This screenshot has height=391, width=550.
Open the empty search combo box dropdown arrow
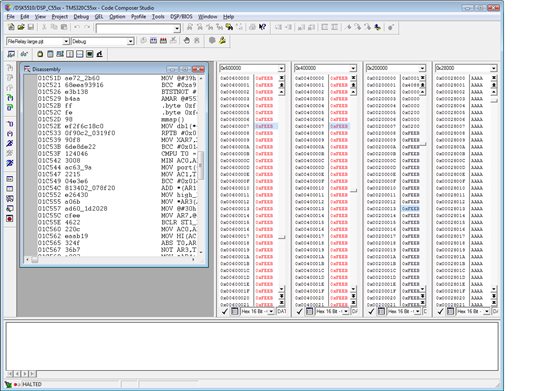[x=177, y=28]
